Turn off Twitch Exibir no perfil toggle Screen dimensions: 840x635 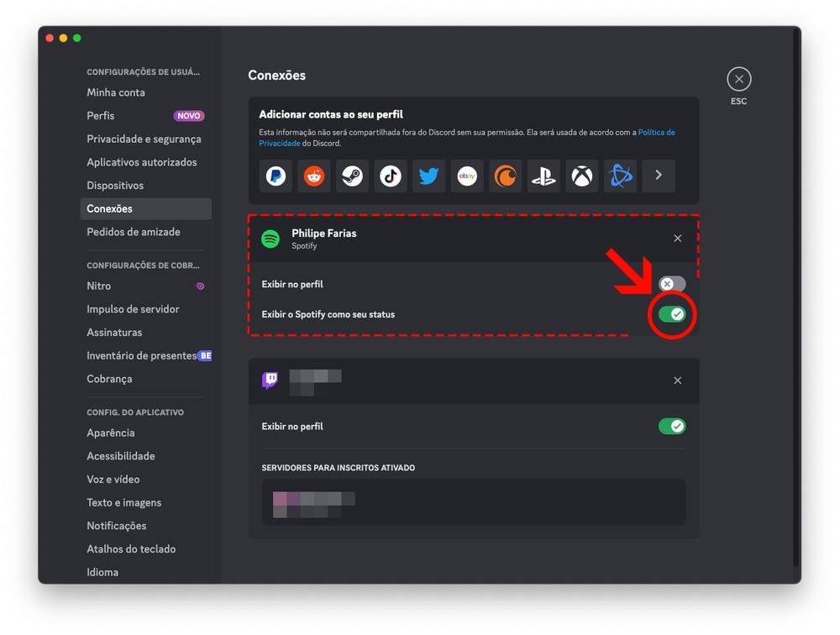(672, 427)
